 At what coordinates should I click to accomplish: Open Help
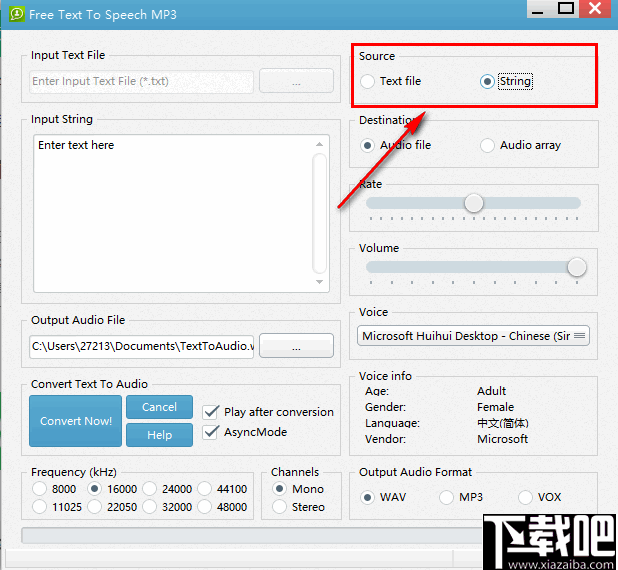pos(160,435)
